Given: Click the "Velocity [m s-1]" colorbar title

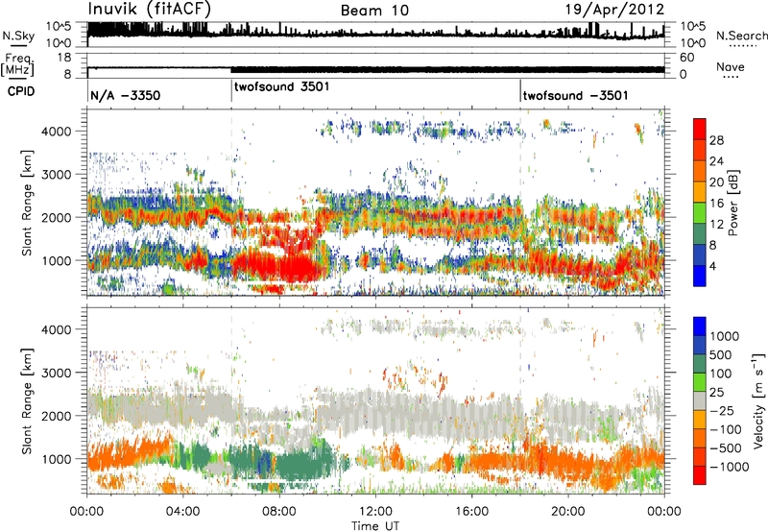Looking at the screenshot, I should pyautogui.click(x=759, y=400).
